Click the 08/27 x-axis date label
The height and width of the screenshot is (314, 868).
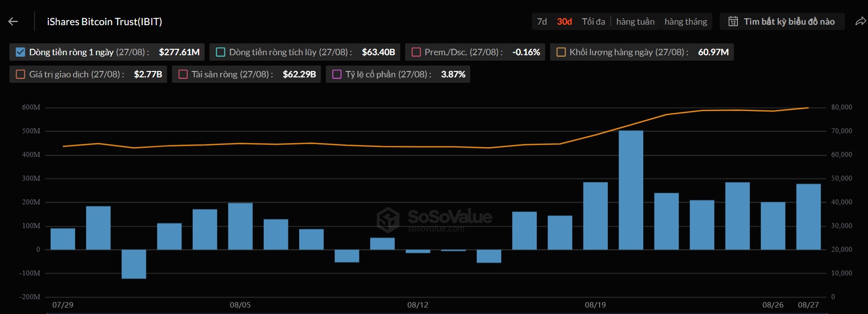pos(808,305)
